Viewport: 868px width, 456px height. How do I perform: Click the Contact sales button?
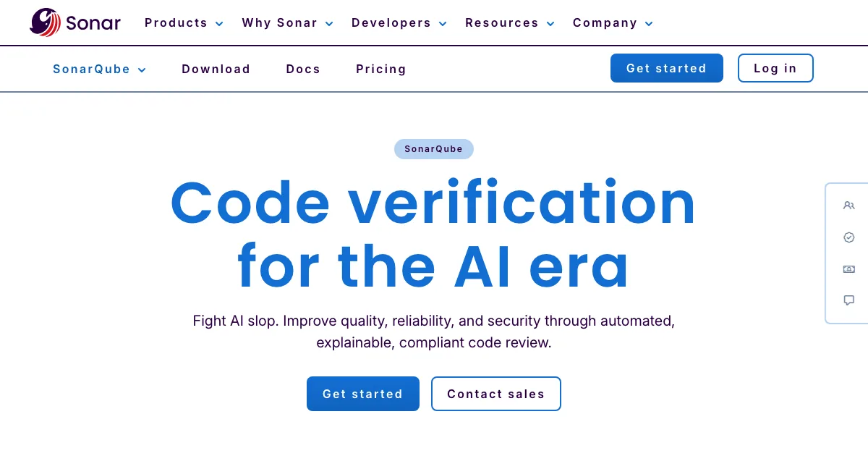pos(495,394)
